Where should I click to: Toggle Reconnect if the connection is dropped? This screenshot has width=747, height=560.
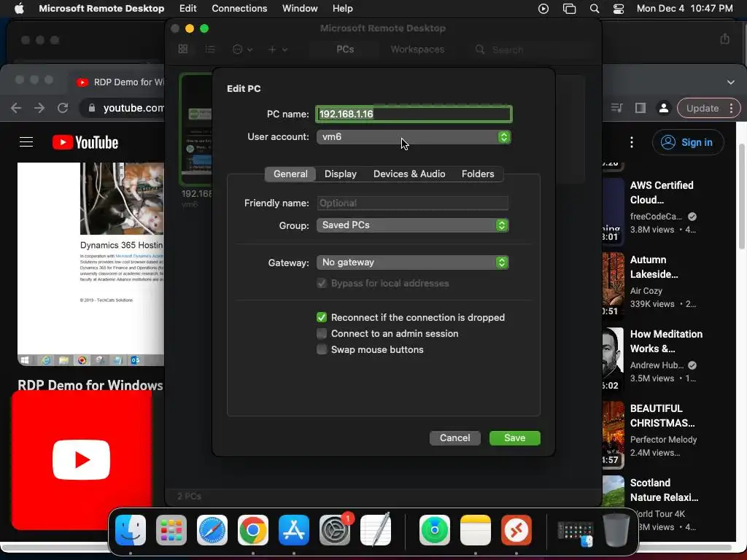(x=322, y=317)
